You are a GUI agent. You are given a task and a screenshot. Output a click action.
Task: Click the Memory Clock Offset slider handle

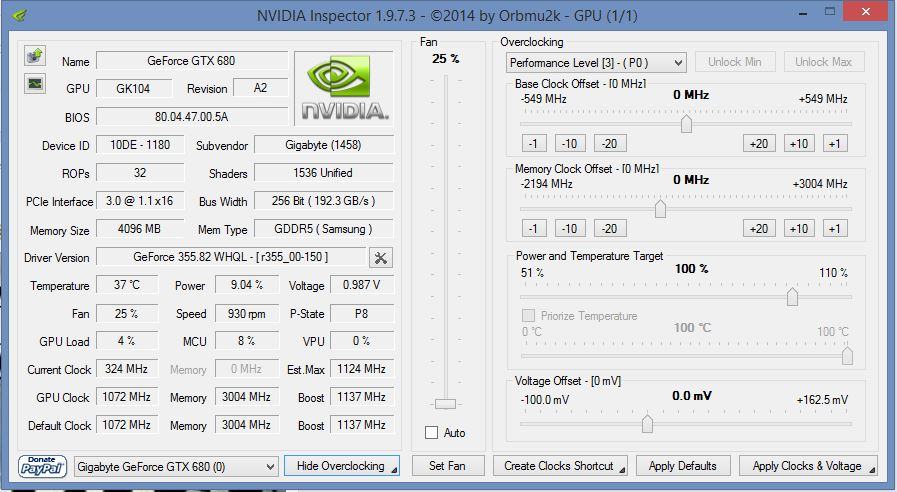pyautogui.click(x=660, y=208)
